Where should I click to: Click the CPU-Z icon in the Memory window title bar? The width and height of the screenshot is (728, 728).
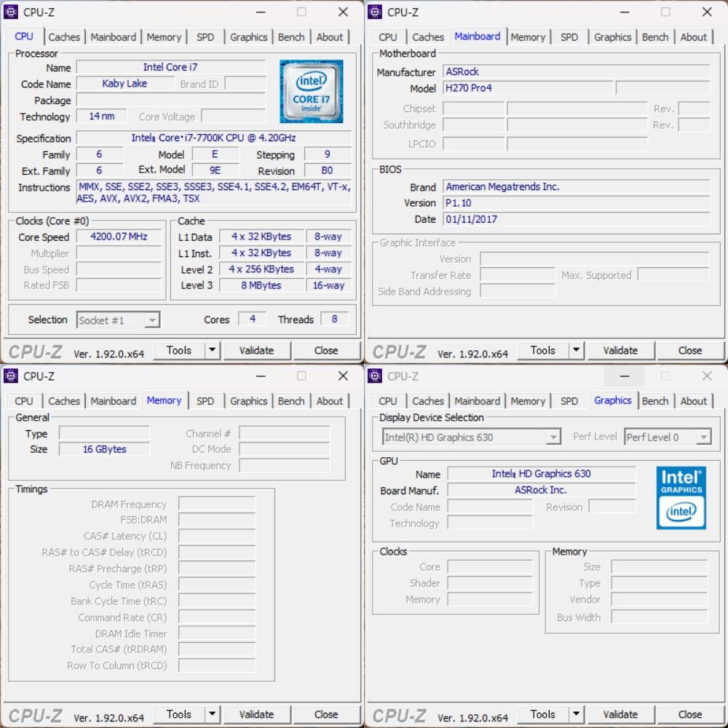11,376
